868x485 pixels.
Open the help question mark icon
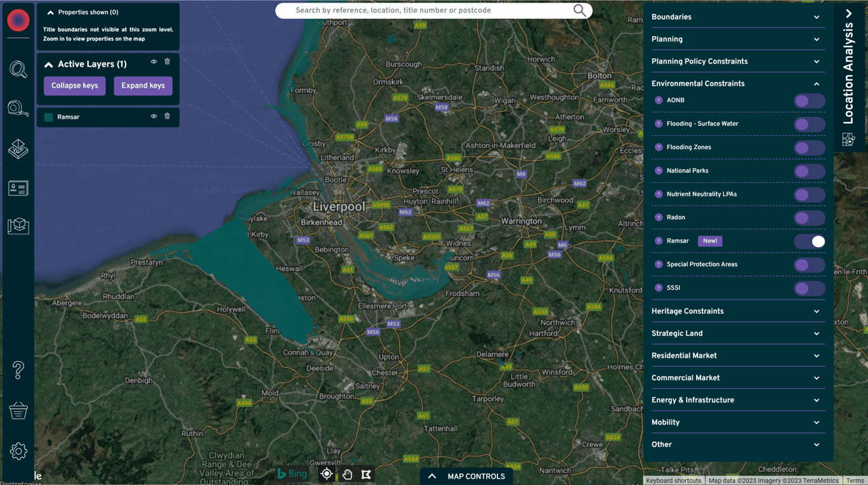tap(18, 370)
